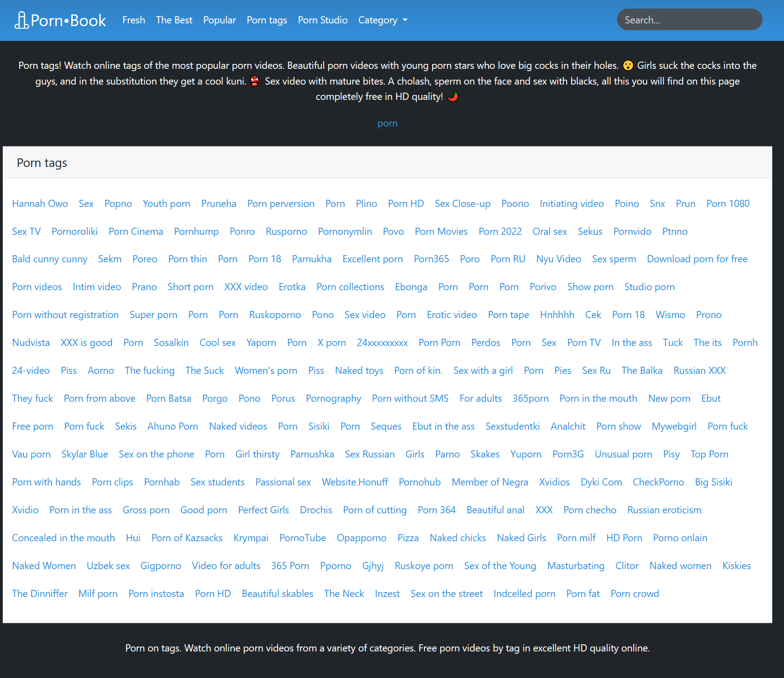Open the Perfect Girls tag
The height and width of the screenshot is (678, 784).
click(264, 510)
